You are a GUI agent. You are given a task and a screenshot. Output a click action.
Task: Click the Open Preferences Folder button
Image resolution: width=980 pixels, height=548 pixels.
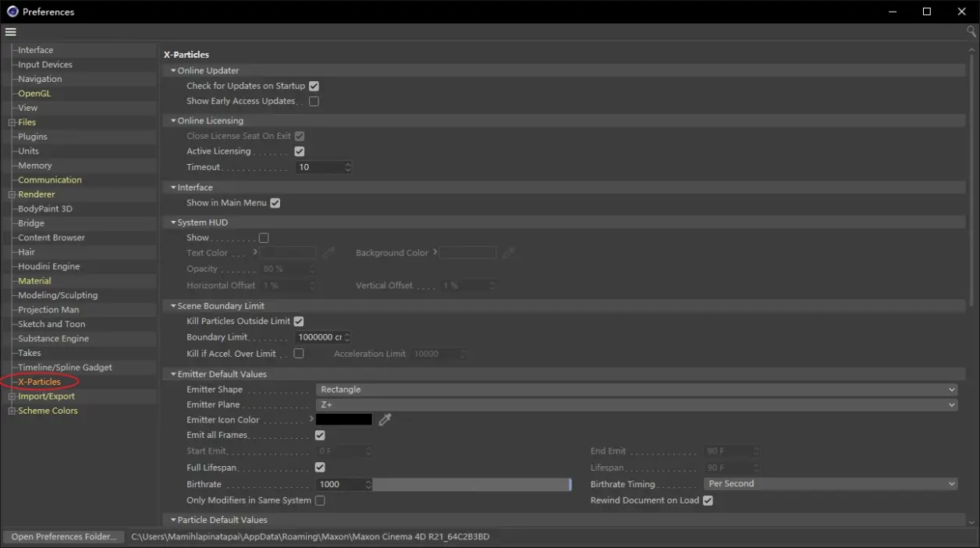(x=62, y=536)
